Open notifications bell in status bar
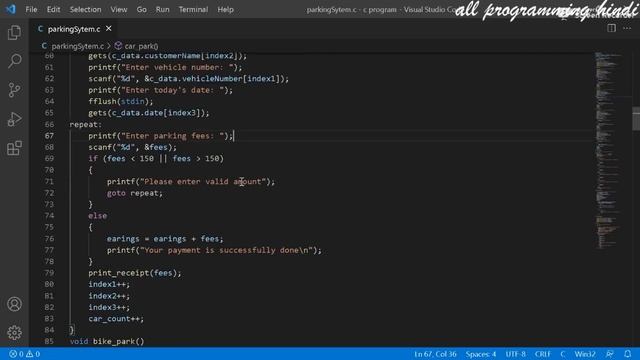640x360 pixels. coord(627,354)
